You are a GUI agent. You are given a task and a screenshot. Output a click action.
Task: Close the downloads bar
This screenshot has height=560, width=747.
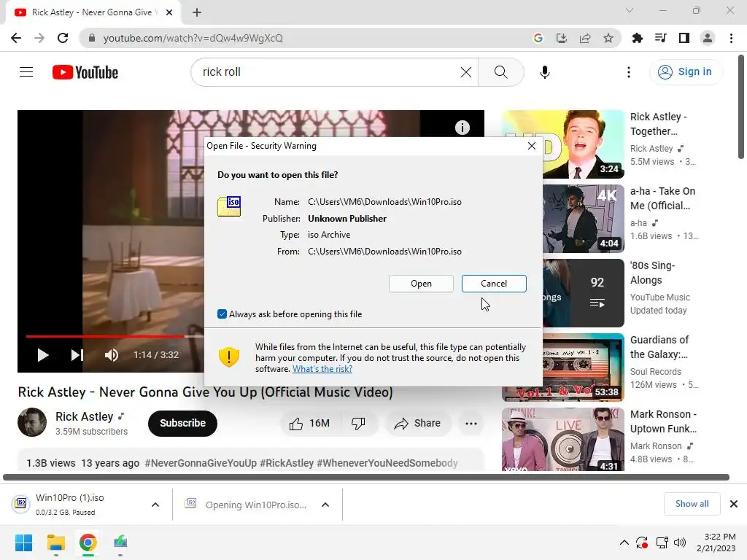click(x=734, y=504)
